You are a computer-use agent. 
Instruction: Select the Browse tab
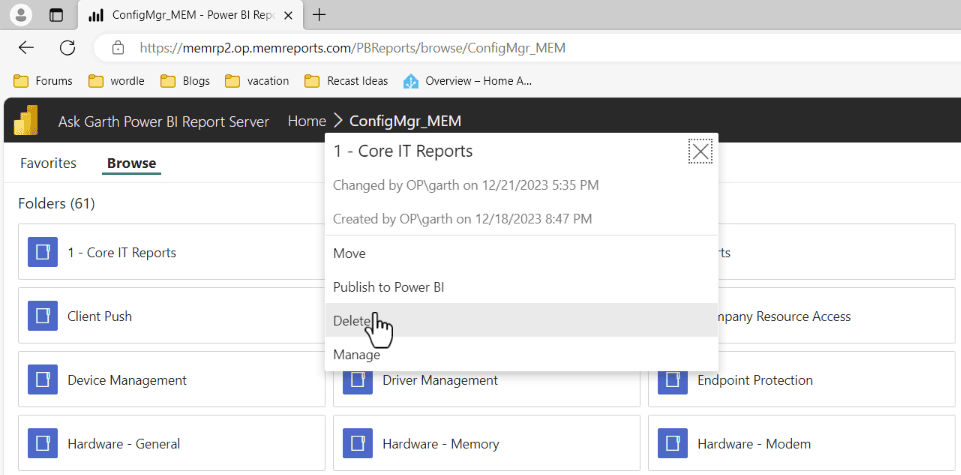coord(131,163)
